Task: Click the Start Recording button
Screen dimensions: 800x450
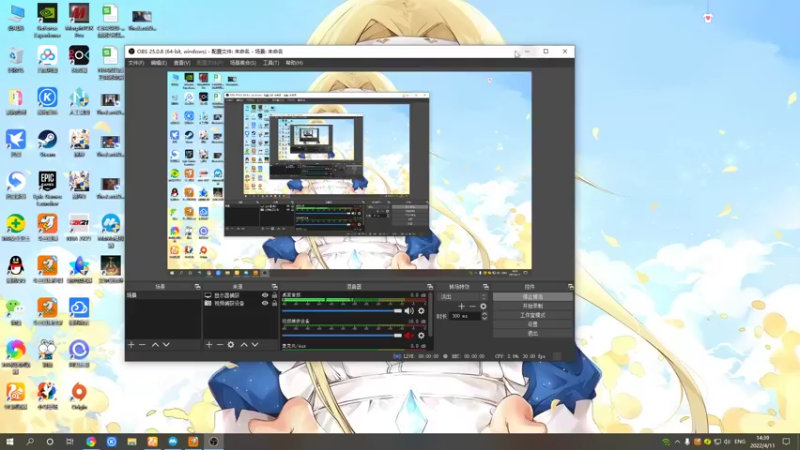Action: [533, 306]
